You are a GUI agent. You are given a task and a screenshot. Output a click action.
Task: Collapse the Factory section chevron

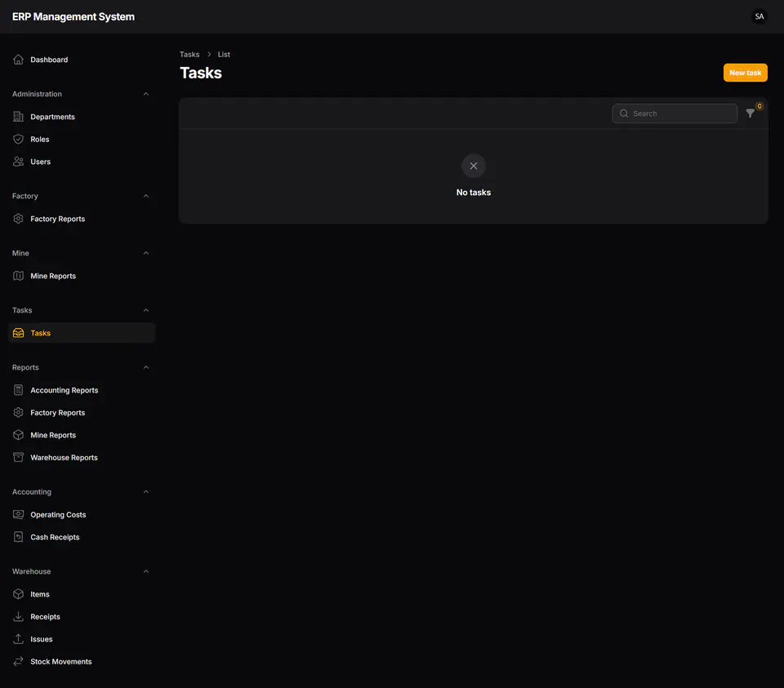point(146,196)
